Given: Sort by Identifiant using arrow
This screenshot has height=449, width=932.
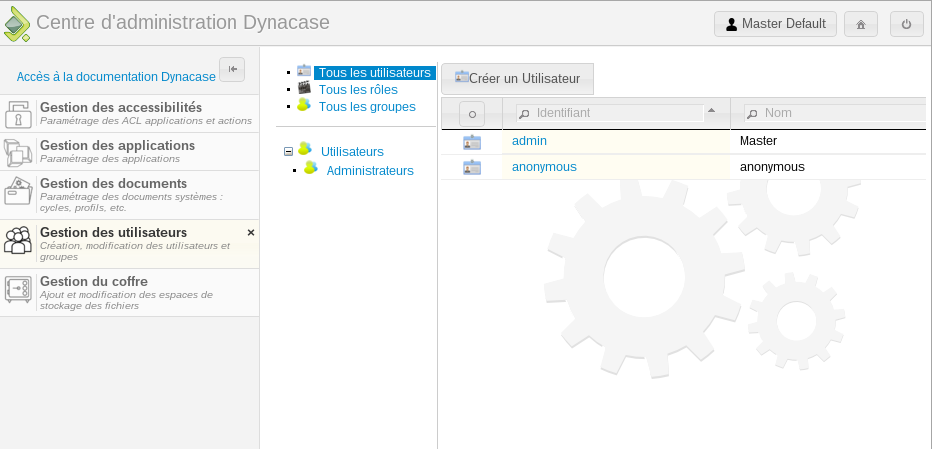Looking at the screenshot, I should (x=711, y=110).
